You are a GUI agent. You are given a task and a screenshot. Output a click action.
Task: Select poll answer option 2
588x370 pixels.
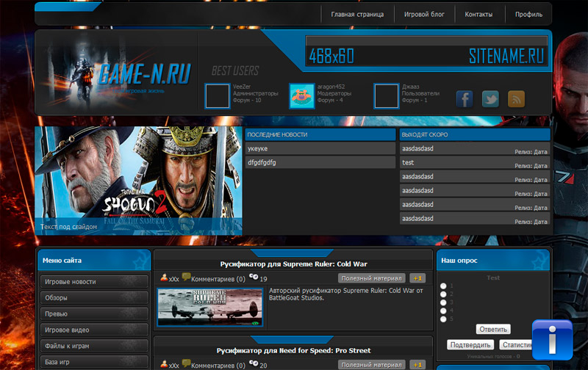click(443, 294)
